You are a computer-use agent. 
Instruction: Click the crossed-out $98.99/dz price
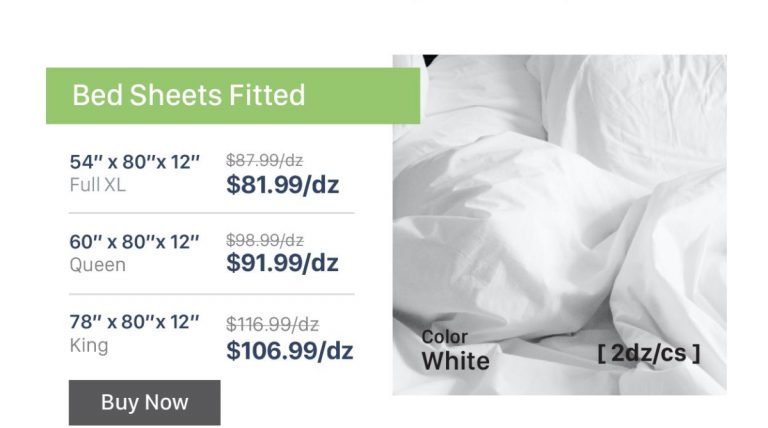coord(264,241)
